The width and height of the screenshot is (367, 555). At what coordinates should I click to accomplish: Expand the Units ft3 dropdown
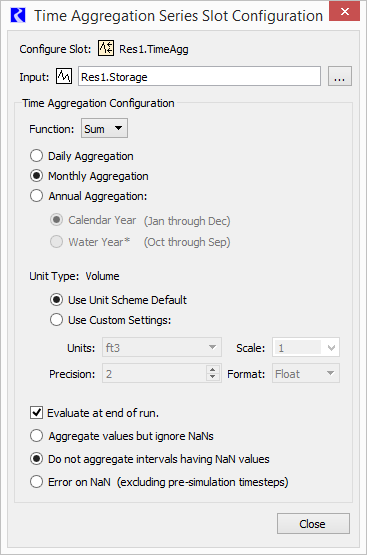click(162, 347)
